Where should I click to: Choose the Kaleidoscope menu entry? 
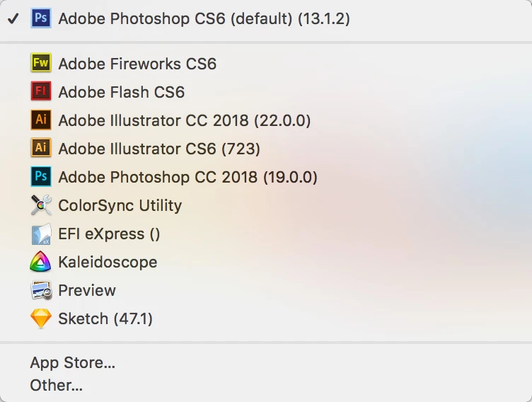[108, 262]
